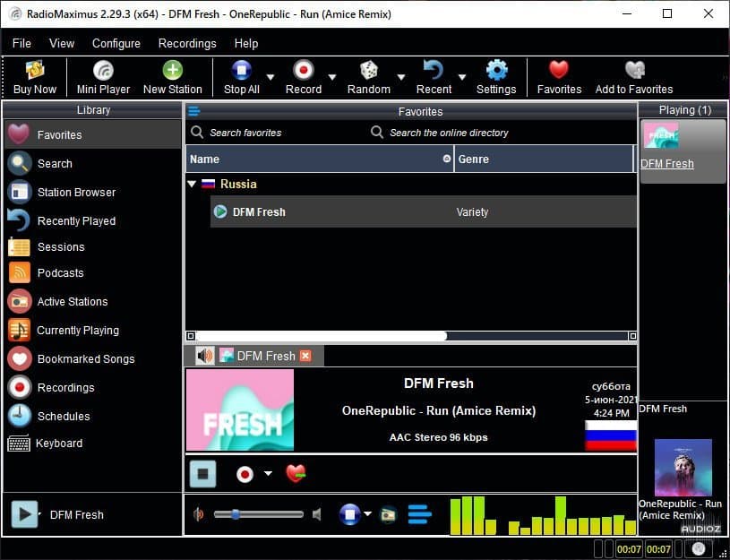This screenshot has width=730, height=560.
Task: Toggle the favorite heart in the player bar
Action: tap(296, 473)
